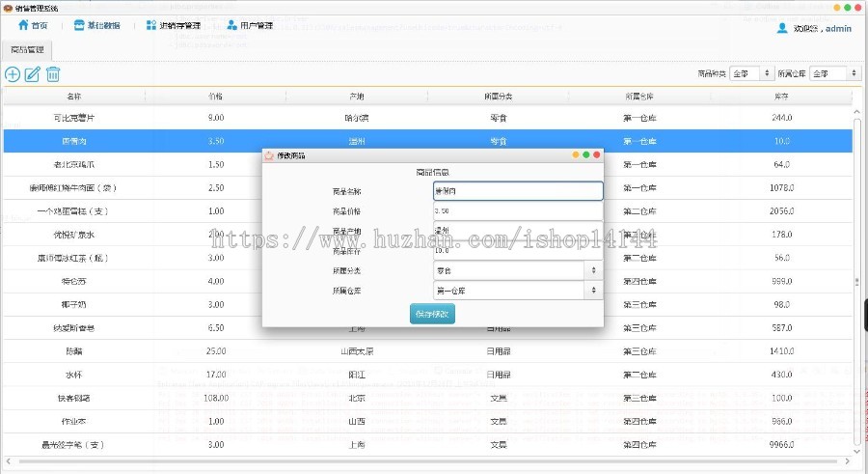868x474 pixels.
Task: Click the stock cell 9966.0
Action: tap(781, 445)
